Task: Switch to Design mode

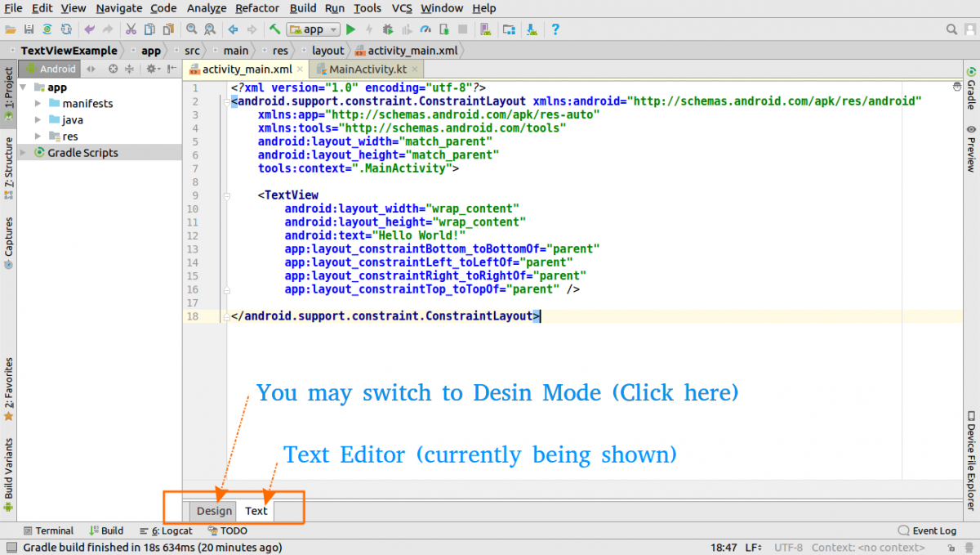Action: 213,510
